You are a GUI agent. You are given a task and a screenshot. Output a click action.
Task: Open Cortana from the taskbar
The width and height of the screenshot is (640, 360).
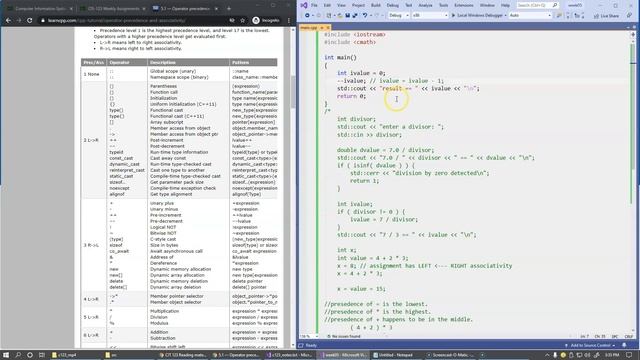coord(30,355)
